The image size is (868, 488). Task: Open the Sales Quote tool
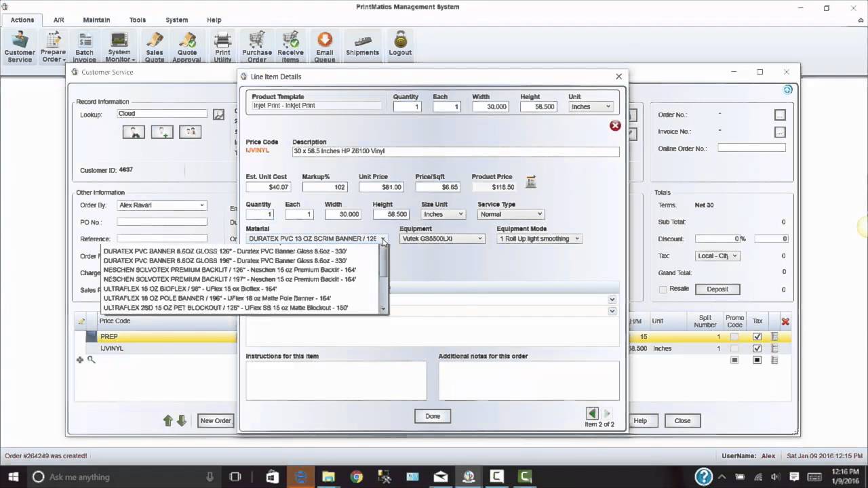(154, 47)
